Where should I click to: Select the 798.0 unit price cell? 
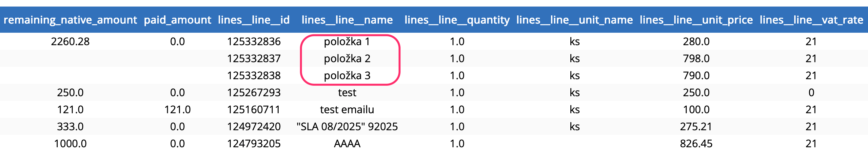tap(696, 59)
